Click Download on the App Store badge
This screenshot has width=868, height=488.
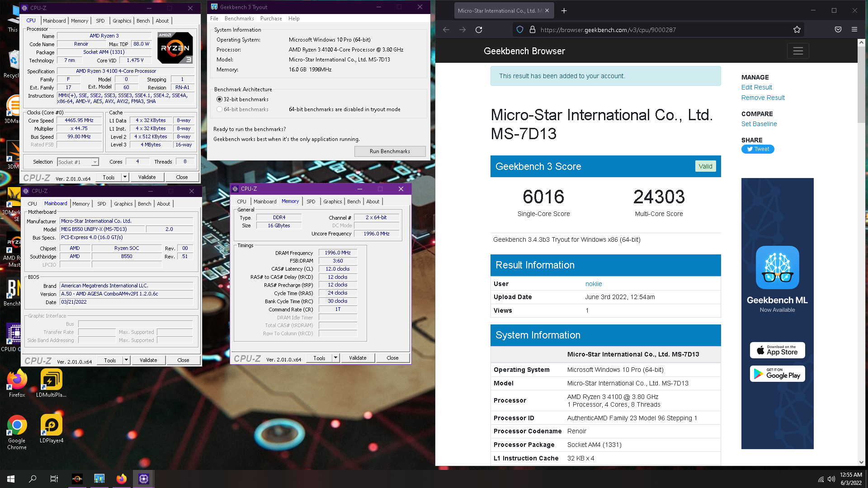778,350
